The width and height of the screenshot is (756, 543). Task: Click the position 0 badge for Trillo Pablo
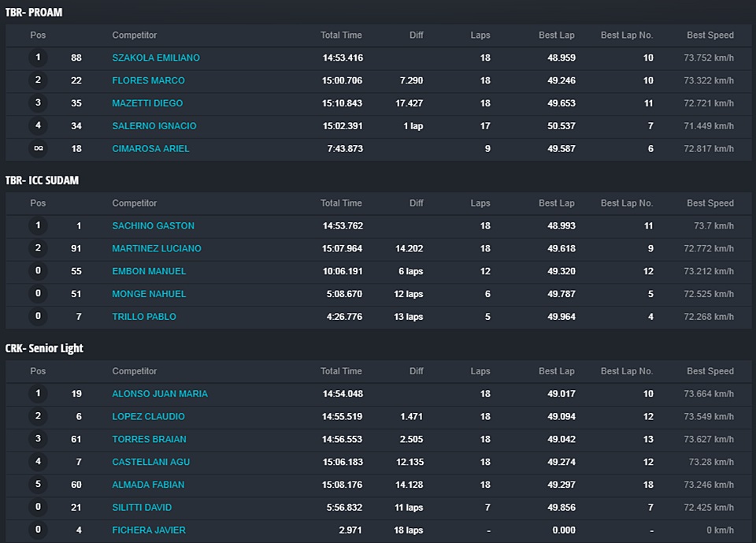tap(38, 317)
